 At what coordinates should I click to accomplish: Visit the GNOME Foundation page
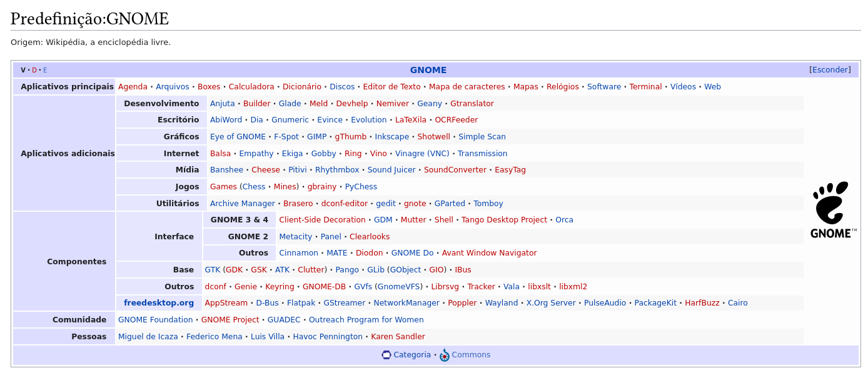[155, 320]
